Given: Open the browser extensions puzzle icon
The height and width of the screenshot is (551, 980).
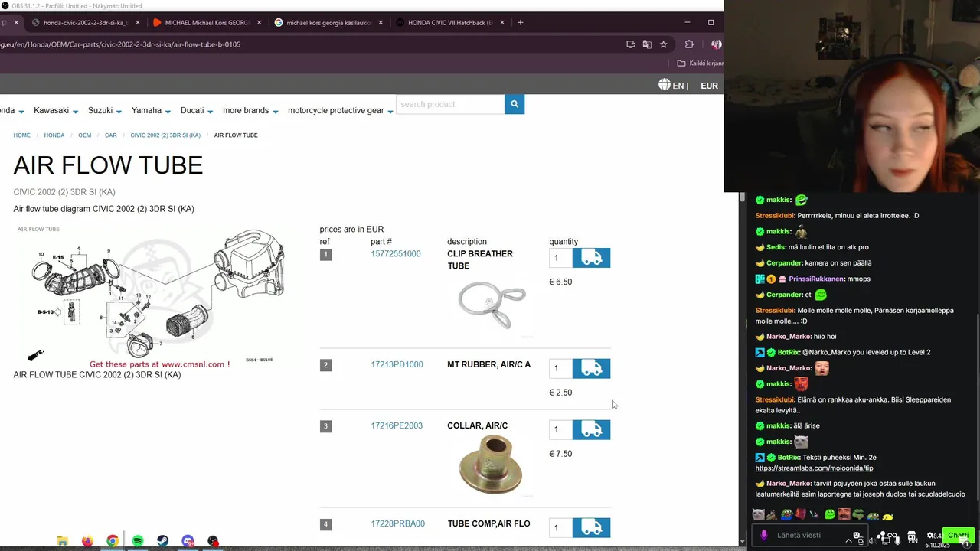Looking at the screenshot, I should pyautogui.click(x=689, y=44).
